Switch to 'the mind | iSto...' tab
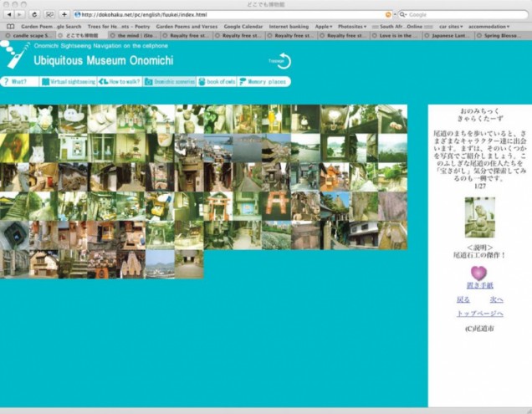The width and height of the screenshot is (532, 414). coord(135,35)
